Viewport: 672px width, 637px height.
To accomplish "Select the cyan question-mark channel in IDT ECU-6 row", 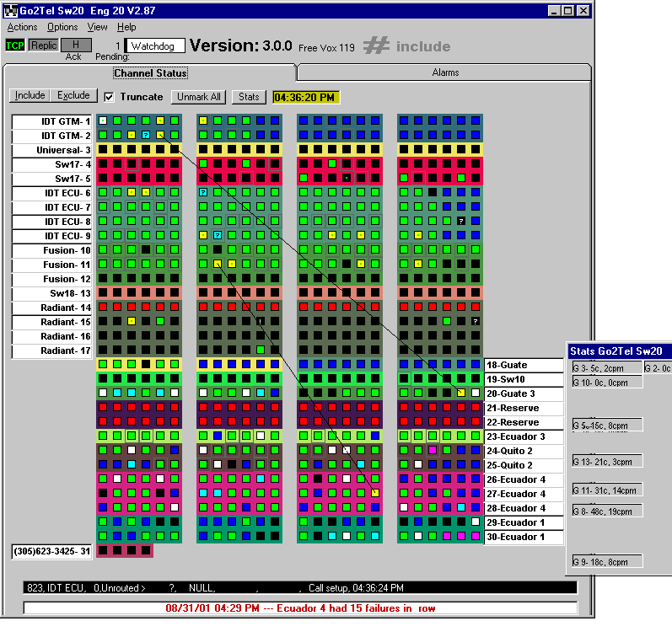I will pos(203,192).
